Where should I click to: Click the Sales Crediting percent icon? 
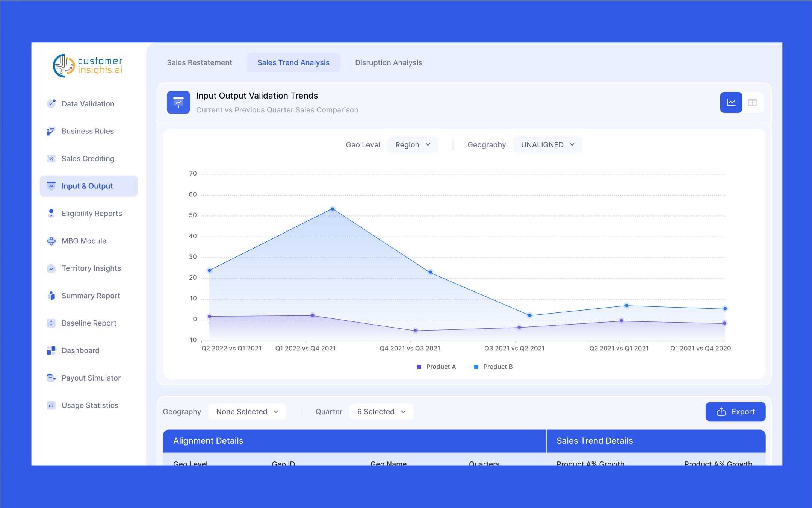(51, 159)
